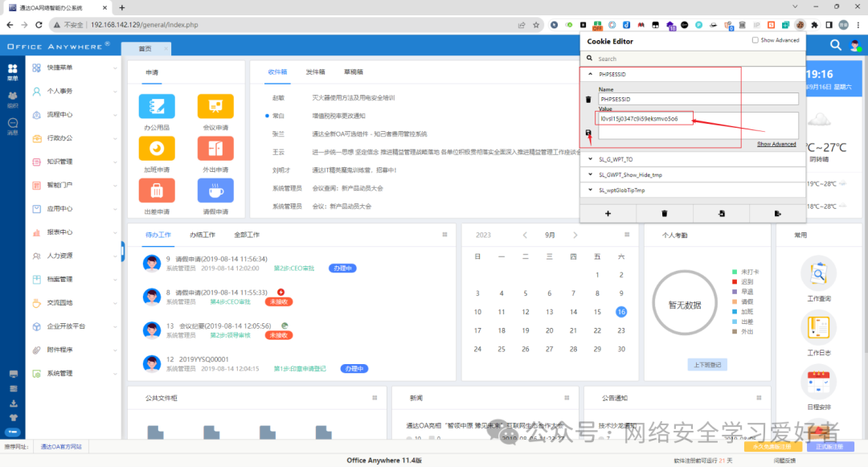Viewport: 868px width, 467px height.
Task: Expand the 人力资源 menu
Action: (x=74, y=256)
